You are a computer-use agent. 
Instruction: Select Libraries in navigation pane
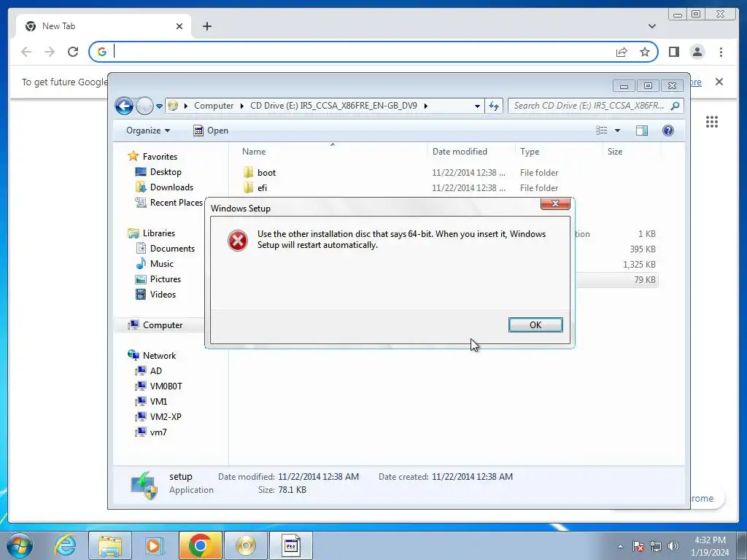158,233
